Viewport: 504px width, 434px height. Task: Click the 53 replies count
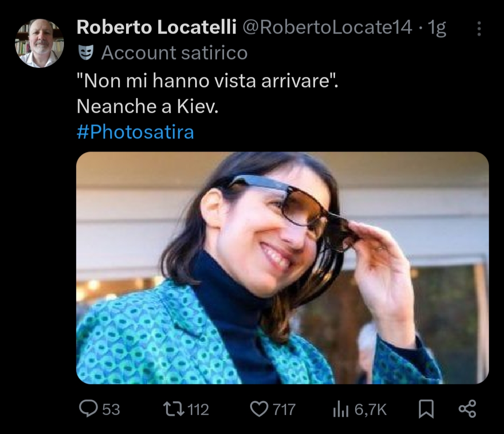pos(111,409)
